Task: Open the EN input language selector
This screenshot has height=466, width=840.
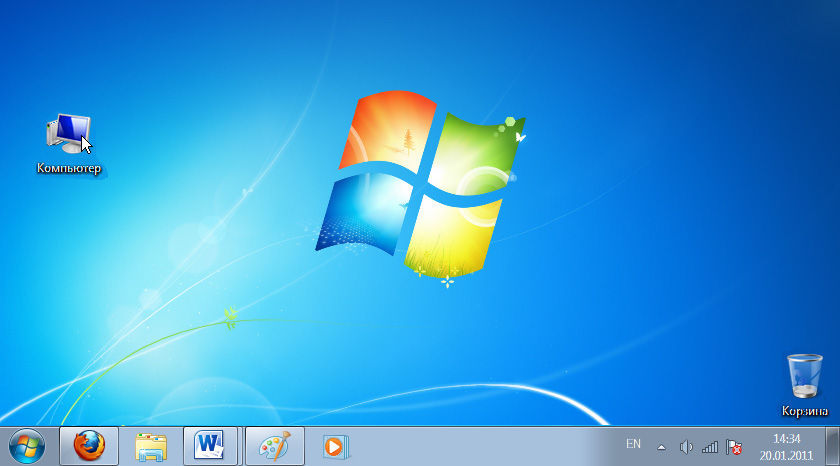Action: coord(633,443)
